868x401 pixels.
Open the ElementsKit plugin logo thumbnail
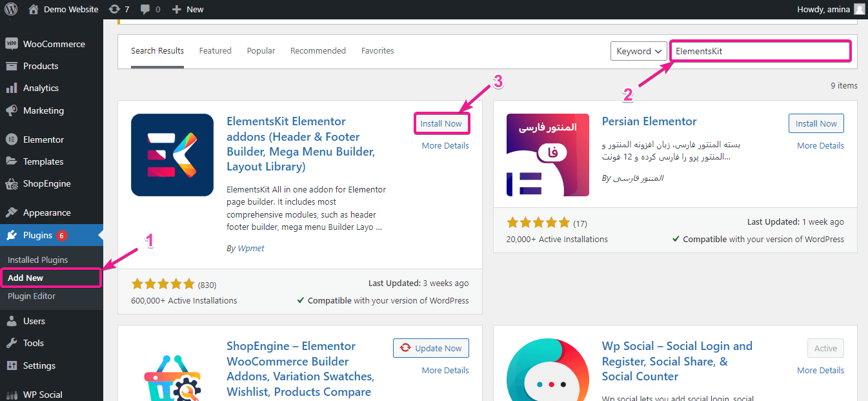(x=172, y=155)
